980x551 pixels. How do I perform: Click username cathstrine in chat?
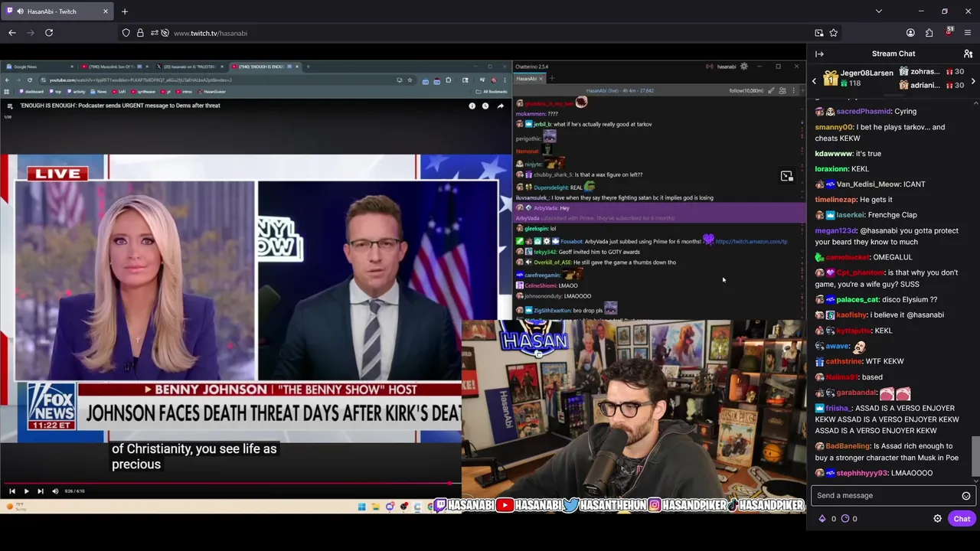[844, 362]
